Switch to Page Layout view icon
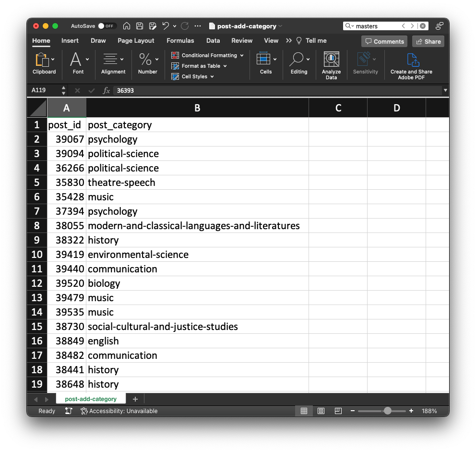Screen dimensions: 476x452 (x=321, y=411)
